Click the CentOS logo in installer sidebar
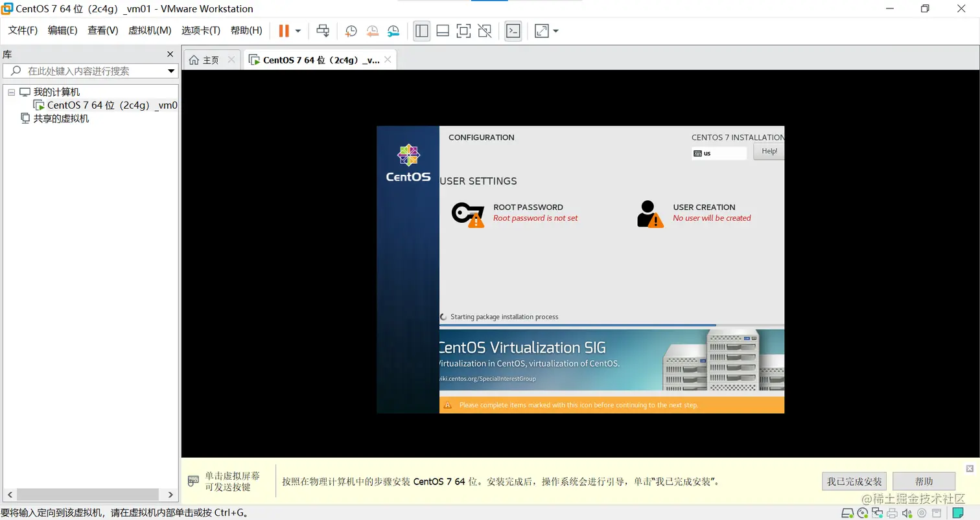This screenshot has height=520, width=980. click(x=408, y=163)
